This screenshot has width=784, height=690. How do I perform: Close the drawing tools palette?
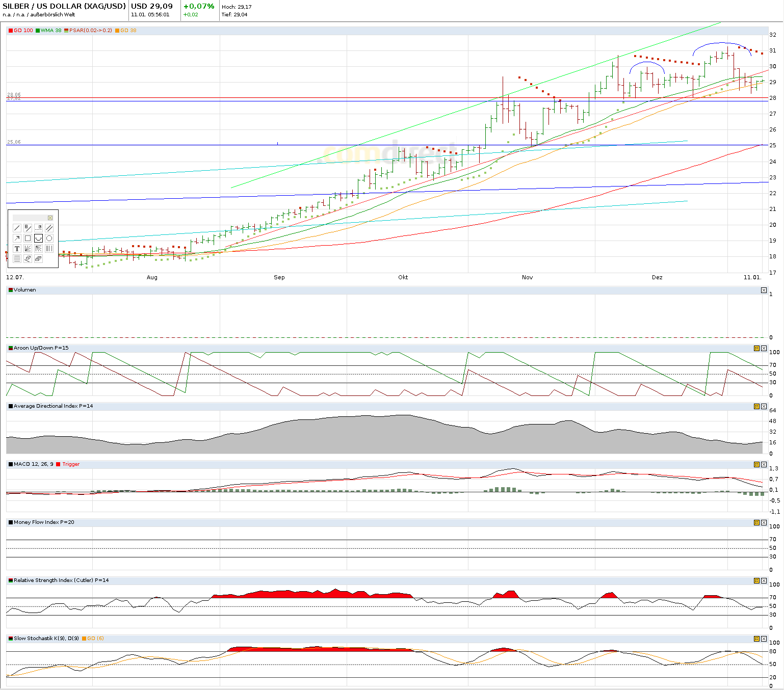point(50,218)
